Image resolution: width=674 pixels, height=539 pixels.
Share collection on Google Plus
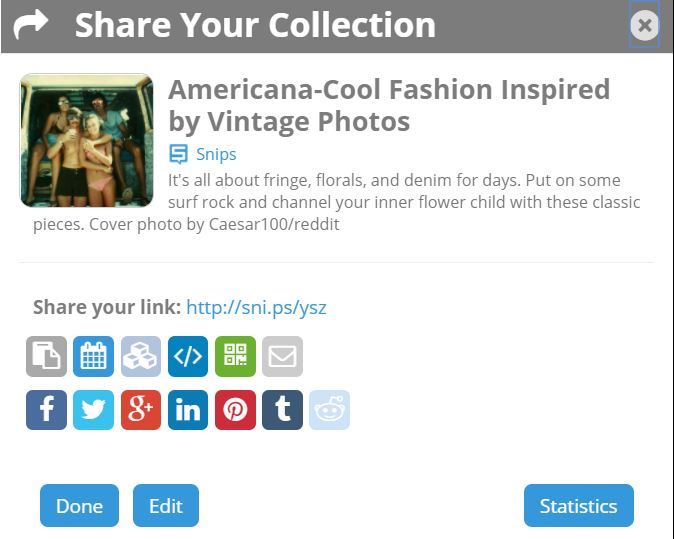(141, 410)
